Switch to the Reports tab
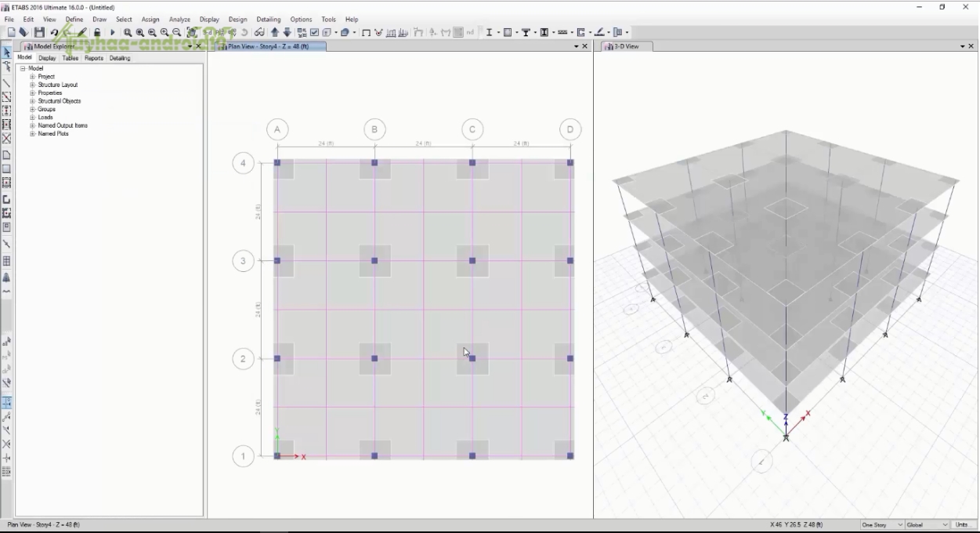 94,58
